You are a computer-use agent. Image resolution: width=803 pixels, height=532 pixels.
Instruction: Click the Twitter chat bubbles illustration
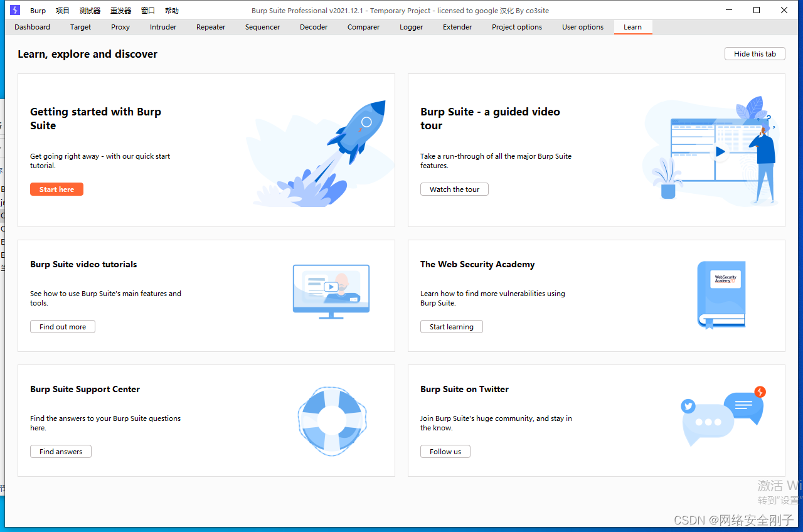[723, 416]
